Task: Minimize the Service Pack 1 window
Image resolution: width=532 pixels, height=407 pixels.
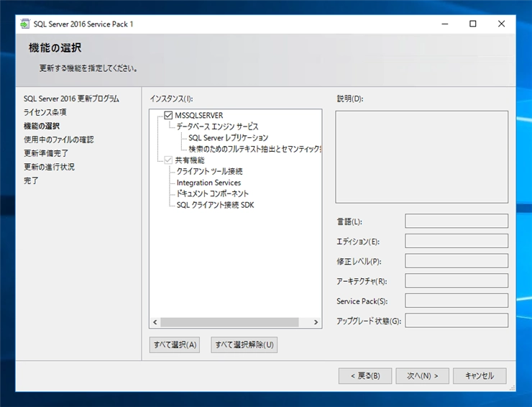Action: [x=445, y=24]
